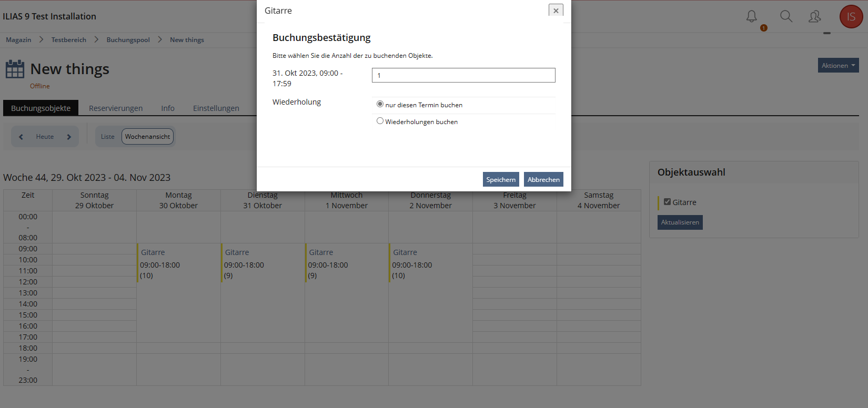Select 'nur diesen Termin buchen' option
The height and width of the screenshot is (408, 868).
[x=380, y=105]
